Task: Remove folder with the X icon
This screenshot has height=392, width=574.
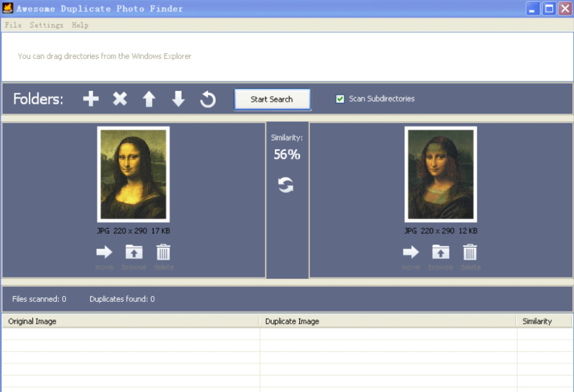Action: pos(120,99)
